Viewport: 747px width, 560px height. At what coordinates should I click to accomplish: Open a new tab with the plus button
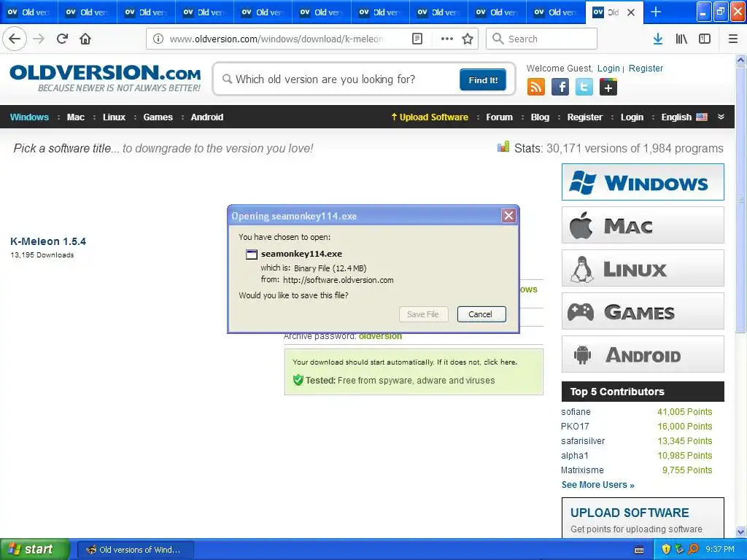pos(656,12)
